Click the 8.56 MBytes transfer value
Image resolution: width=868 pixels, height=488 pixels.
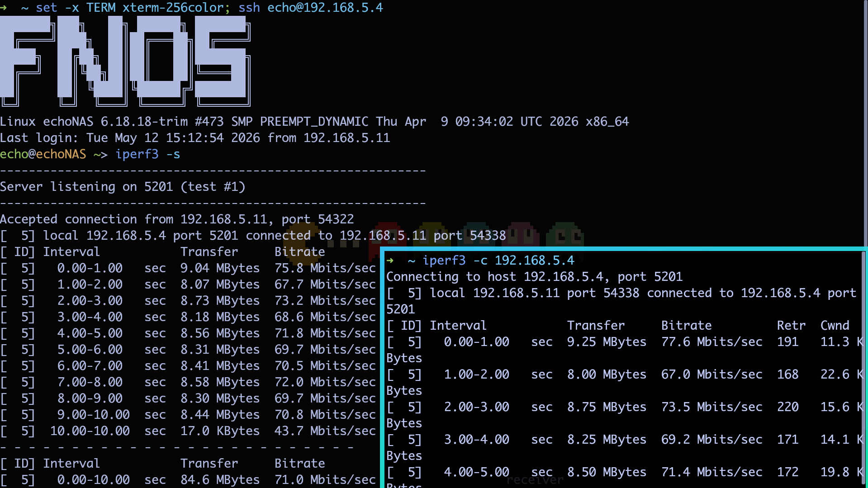(x=220, y=333)
